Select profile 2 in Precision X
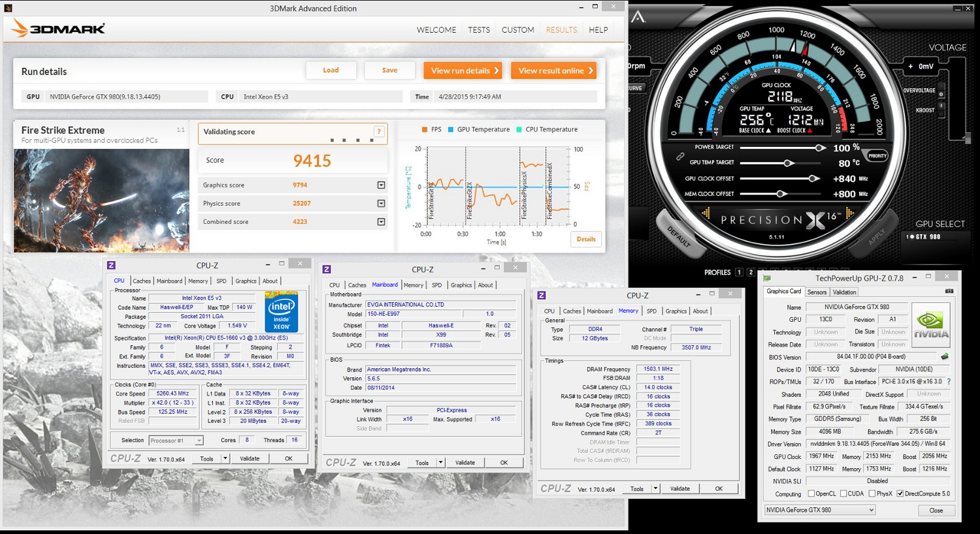The width and height of the screenshot is (980, 534). coord(751,272)
